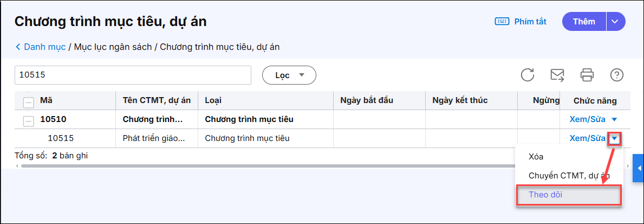The image size is (644, 224).
Task: Select Xóa from the context menu
Action: pos(536,156)
